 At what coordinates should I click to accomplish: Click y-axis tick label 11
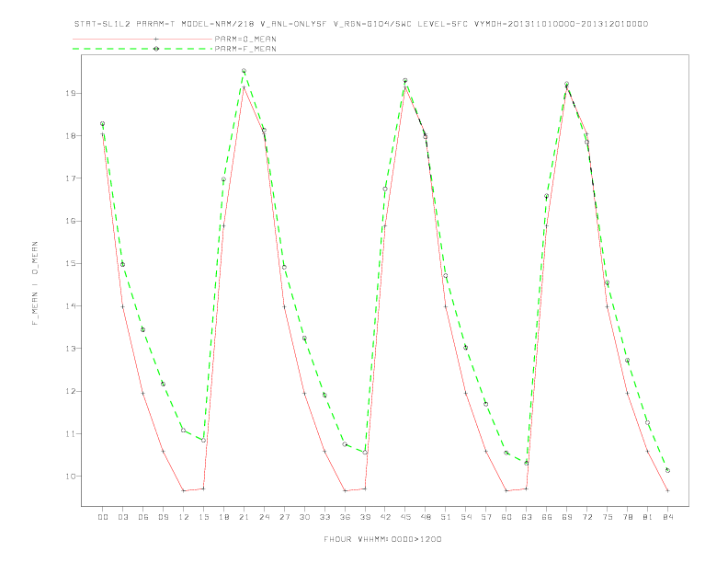pos(70,434)
